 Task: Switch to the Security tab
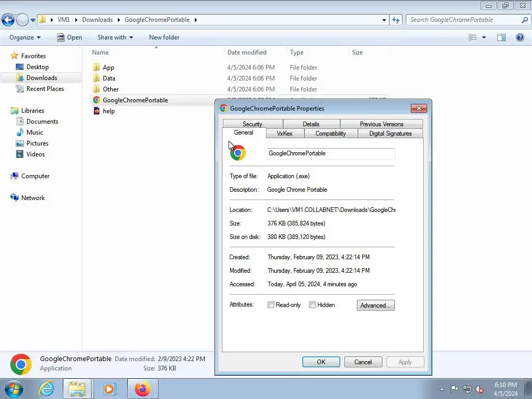252,124
